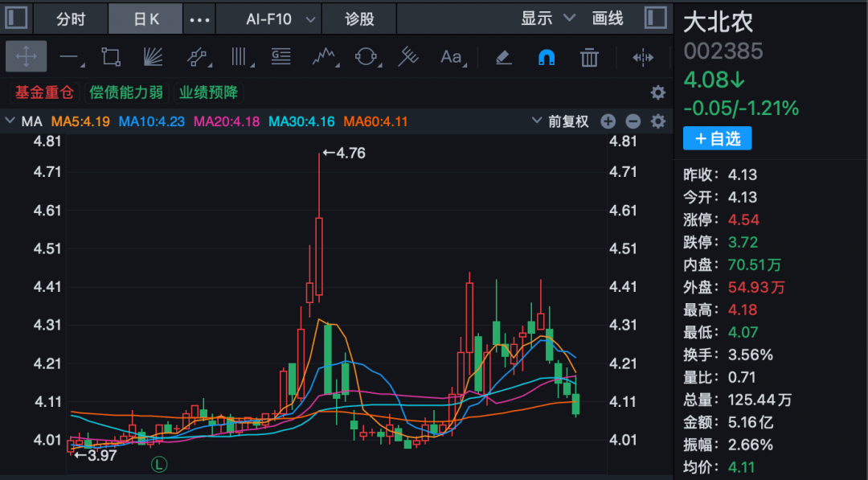Open the 诊股 stock diagnosis
The height and width of the screenshot is (480, 868).
click(x=358, y=18)
